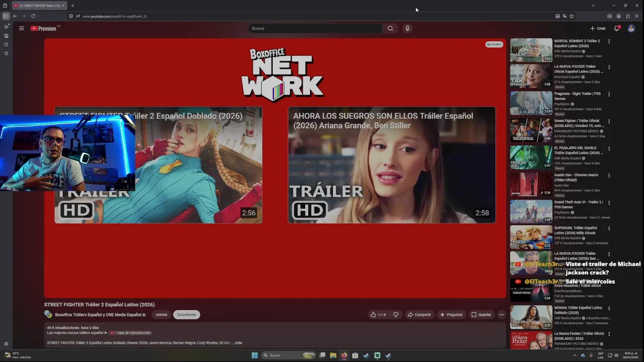The image size is (644, 362).
Task: Open the notifications bell
Action: click(617, 29)
